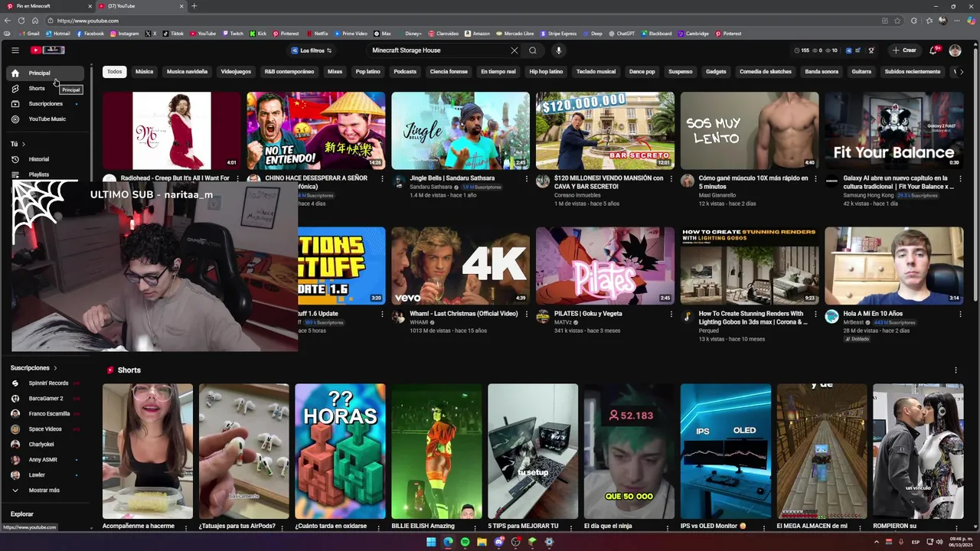This screenshot has height=551, width=980.
Task: Open the Los filtros dropdown
Action: (312, 51)
